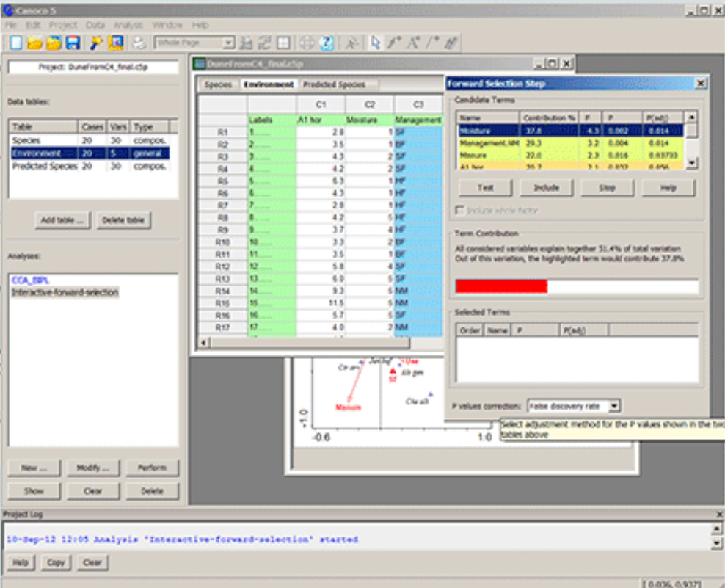Image resolution: width=725 pixels, height=588 pixels.
Task: Click the Delete table button
Action: click(x=123, y=220)
